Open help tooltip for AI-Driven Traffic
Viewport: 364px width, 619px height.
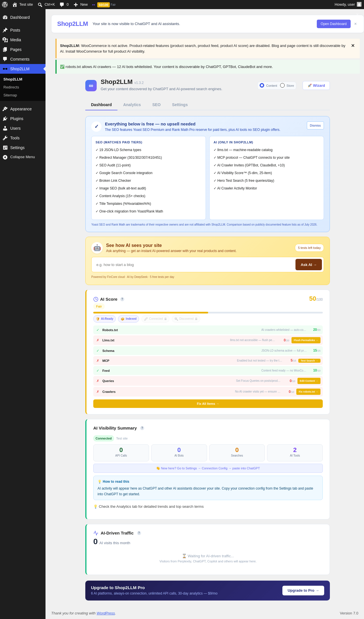click(139, 533)
